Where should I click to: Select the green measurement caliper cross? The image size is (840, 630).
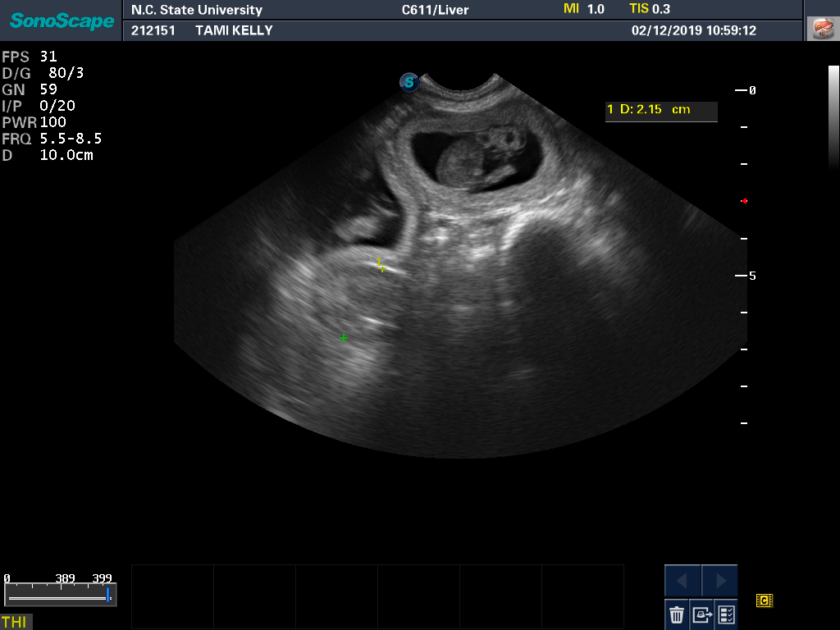pos(344,337)
